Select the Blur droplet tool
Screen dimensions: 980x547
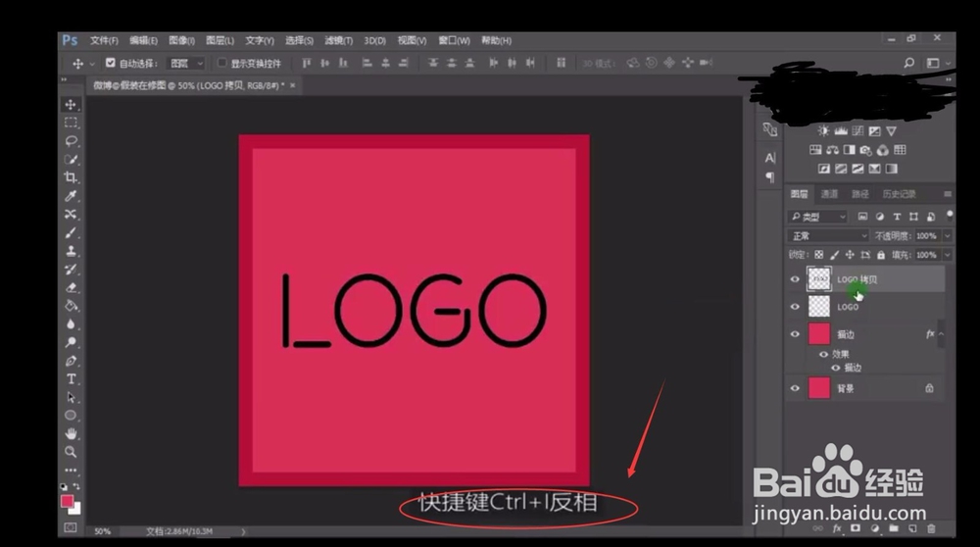click(71, 323)
